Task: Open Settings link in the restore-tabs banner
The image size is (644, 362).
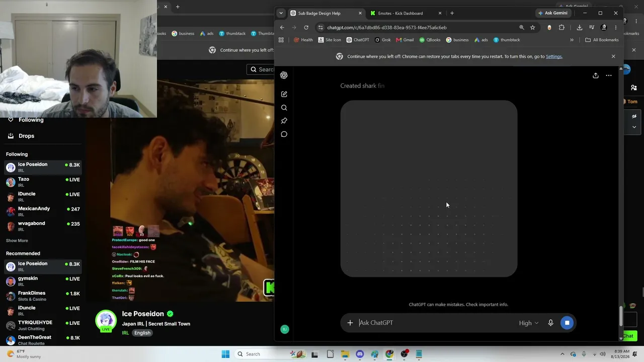Action: (x=554, y=56)
